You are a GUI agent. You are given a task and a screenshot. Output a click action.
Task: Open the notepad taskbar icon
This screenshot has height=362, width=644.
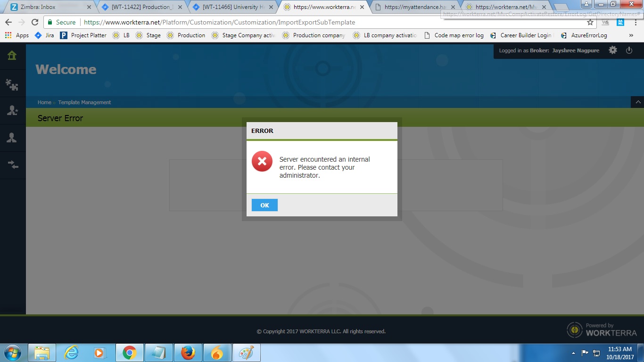158,353
